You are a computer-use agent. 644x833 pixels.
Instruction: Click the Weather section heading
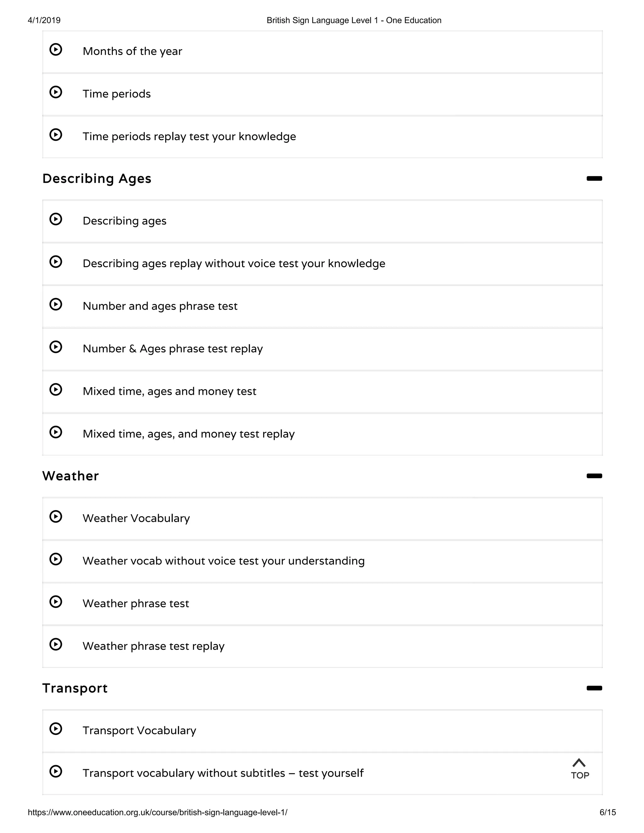pos(70,476)
